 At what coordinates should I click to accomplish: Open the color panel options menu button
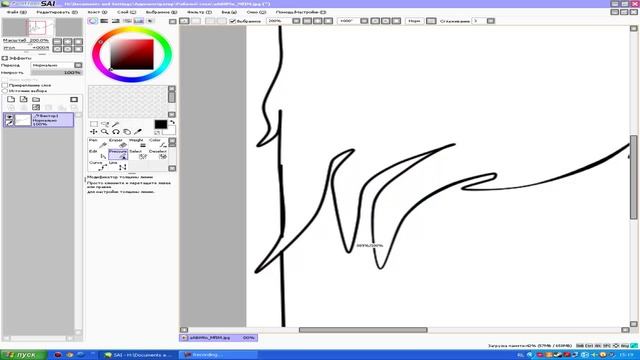173,21
